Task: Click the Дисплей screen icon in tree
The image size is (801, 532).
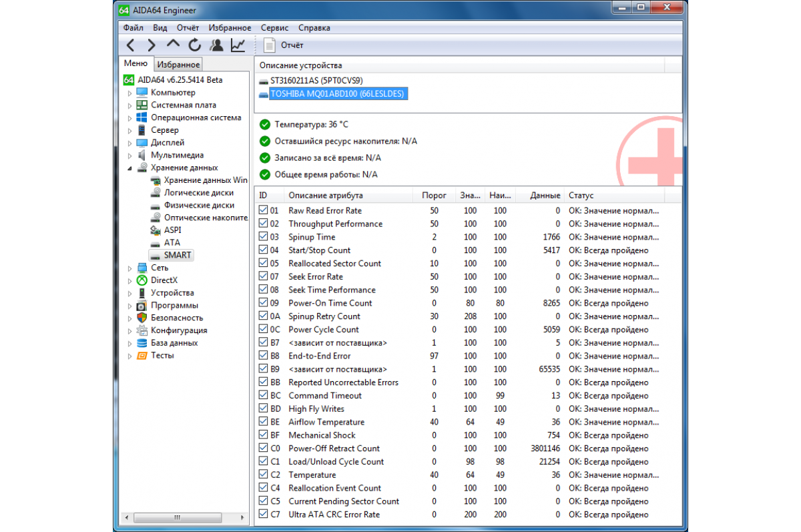Action: pyautogui.click(x=142, y=142)
